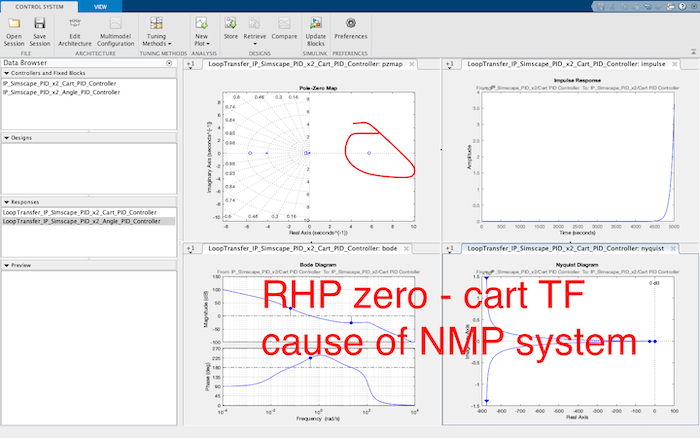Click the Open Session icon
This screenshot has width=700, height=438.
click(x=14, y=23)
